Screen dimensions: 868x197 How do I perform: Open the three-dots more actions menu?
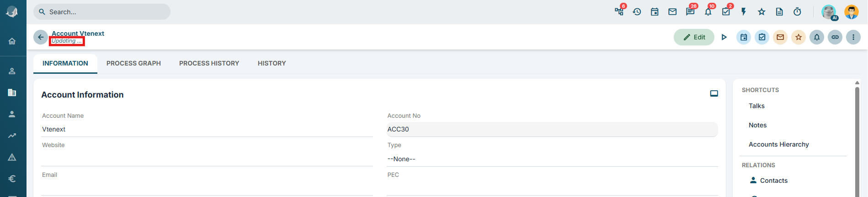point(853,37)
